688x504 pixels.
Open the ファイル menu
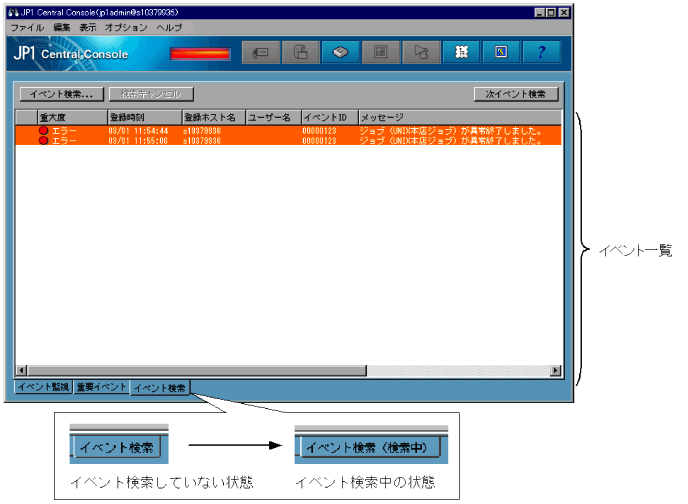pyautogui.click(x=27, y=28)
